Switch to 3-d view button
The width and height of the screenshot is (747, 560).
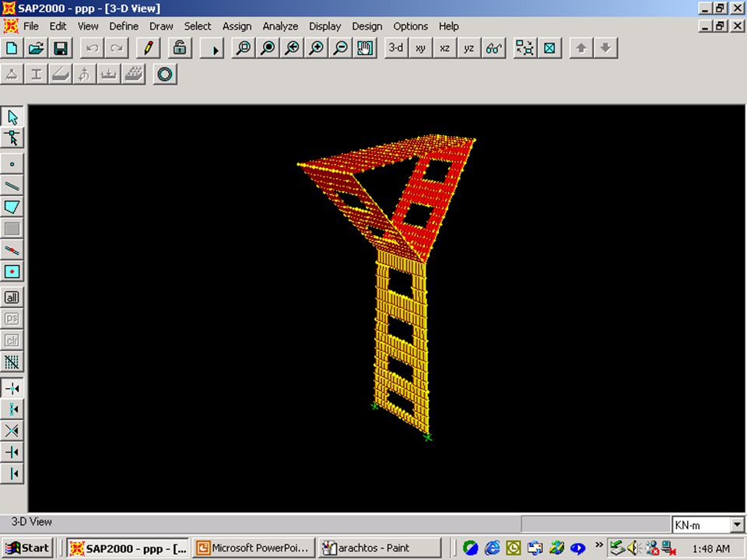pos(396,48)
